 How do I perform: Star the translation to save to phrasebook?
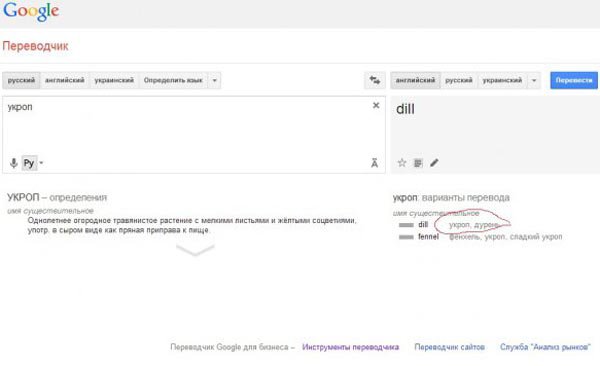402,163
